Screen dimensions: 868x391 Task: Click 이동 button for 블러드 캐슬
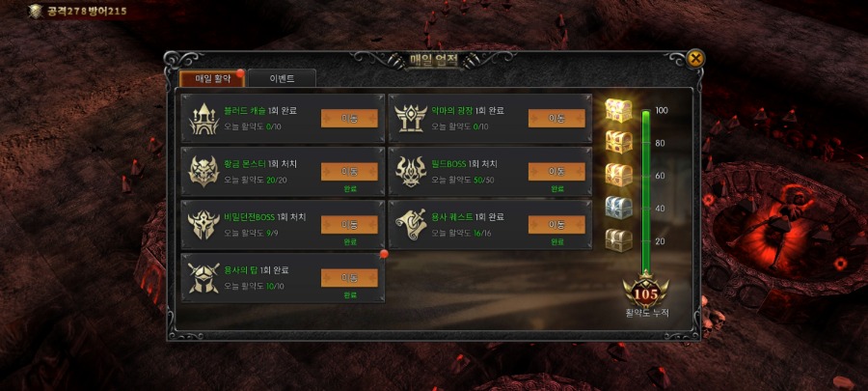(x=349, y=118)
